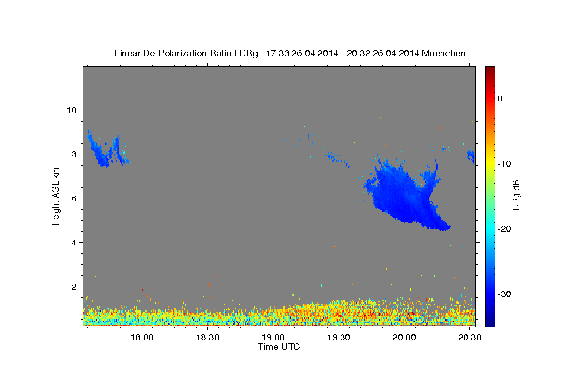
Task: Click the dark blue bottom of the colorbar
Action: click(490, 321)
